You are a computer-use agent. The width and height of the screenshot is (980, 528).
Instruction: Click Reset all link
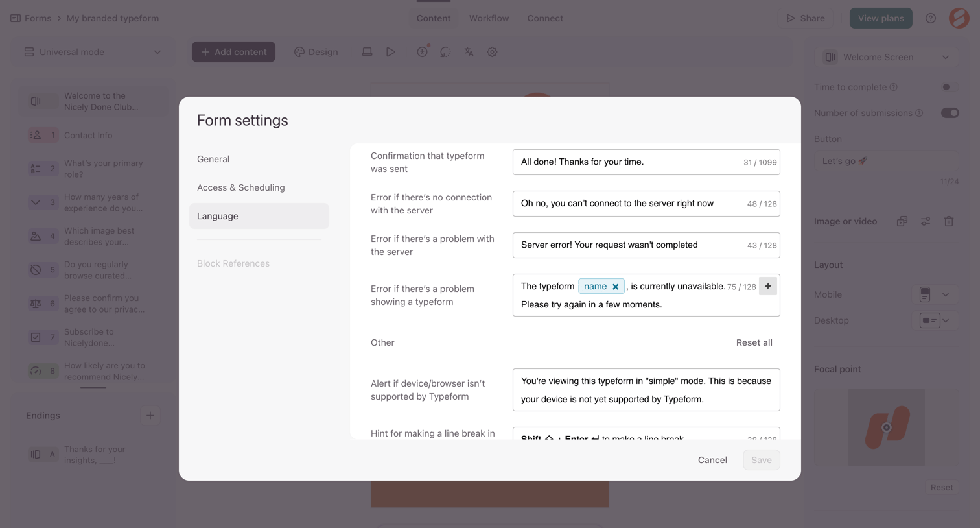click(754, 342)
